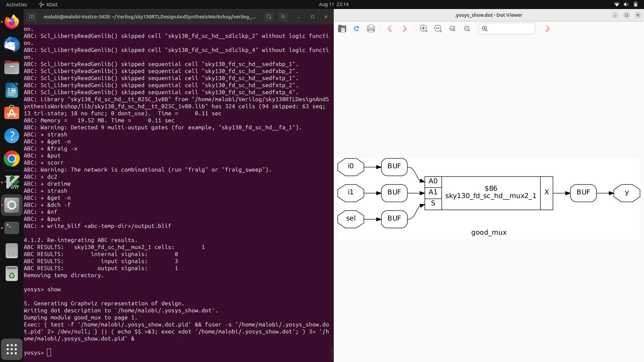Open Vim from the dock
The width and height of the screenshot is (644, 362).
12,182
